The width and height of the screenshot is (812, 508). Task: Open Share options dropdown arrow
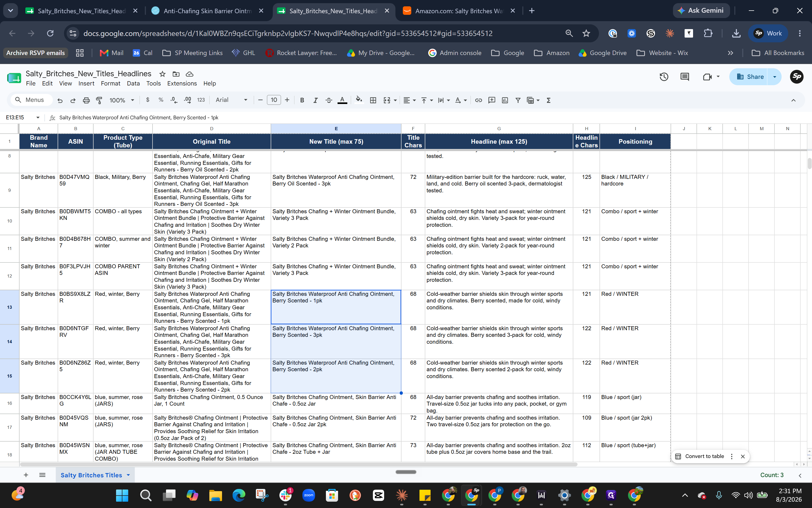pos(775,77)
